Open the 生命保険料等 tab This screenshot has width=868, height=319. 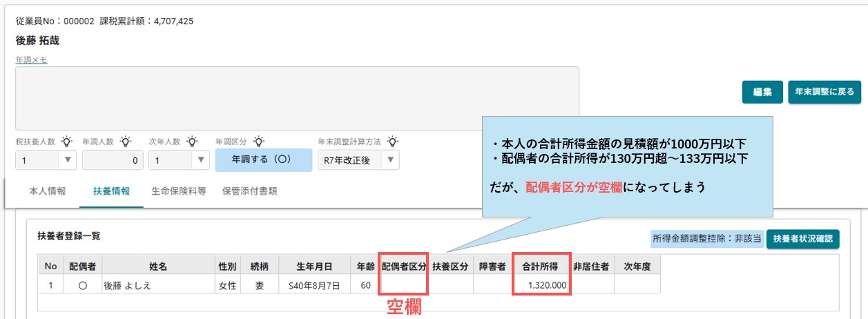179,191
